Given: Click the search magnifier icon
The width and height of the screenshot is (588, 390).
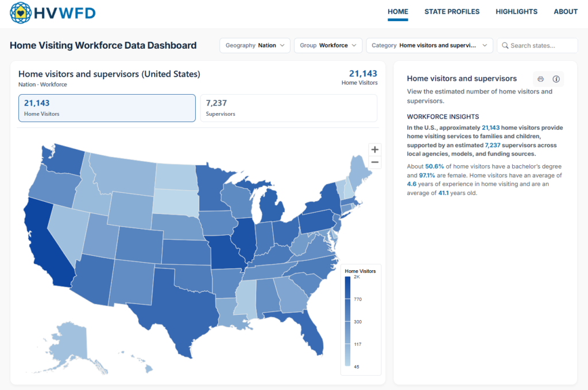Looking at the screenshot, I should (505, 45).
